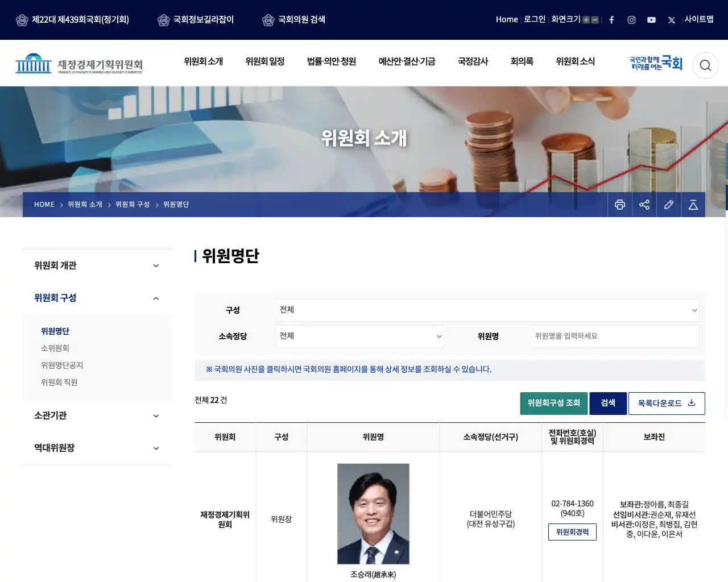Open the 위원회 일정 main menu
Image resolution: width=728 pixels, height=582 pixels.
tap(265, 61)
